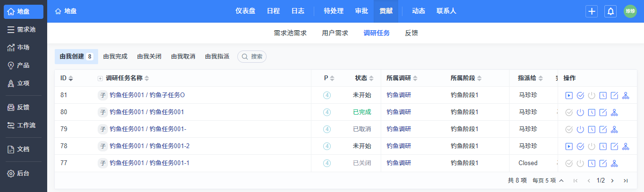Image resolution: width=644 pixels, height=192 pixels.
Task: Toggle the expand-all box beside 调研任务名称
Action: (x=100, y=78)
